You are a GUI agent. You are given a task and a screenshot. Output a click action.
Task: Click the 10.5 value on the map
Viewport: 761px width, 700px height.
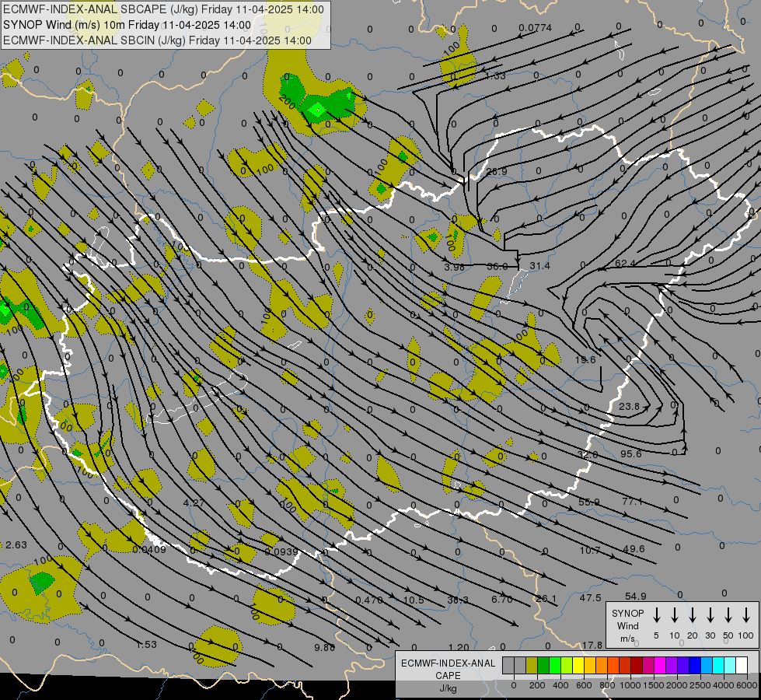(414, 600)
